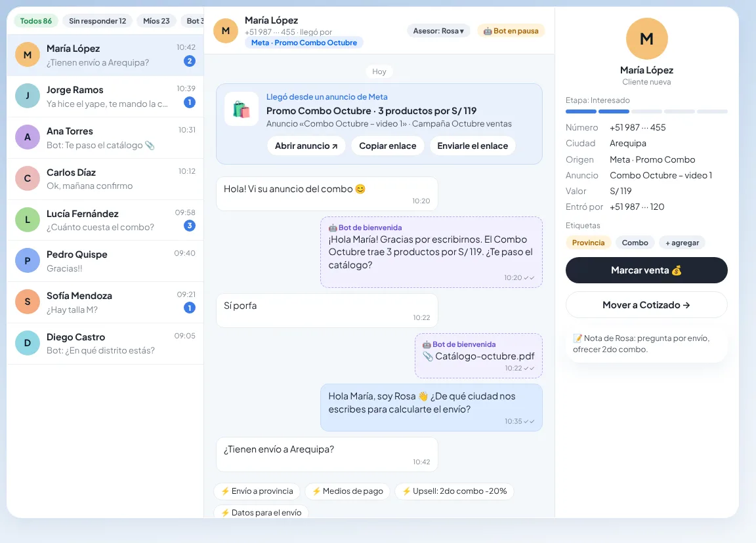Open the Asesor: Rosa dropdown

[438, 31]
